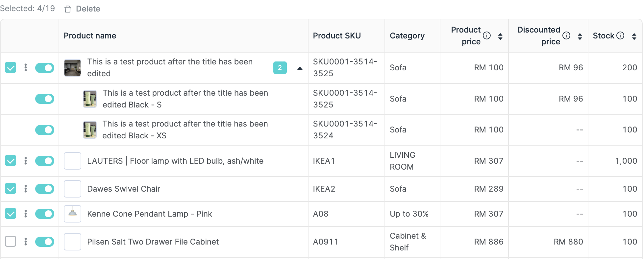The height and width of the screenshot is (259, 644).
Task: Disable the toggle for Black - XS variant
Action: (x=45, y=130)
